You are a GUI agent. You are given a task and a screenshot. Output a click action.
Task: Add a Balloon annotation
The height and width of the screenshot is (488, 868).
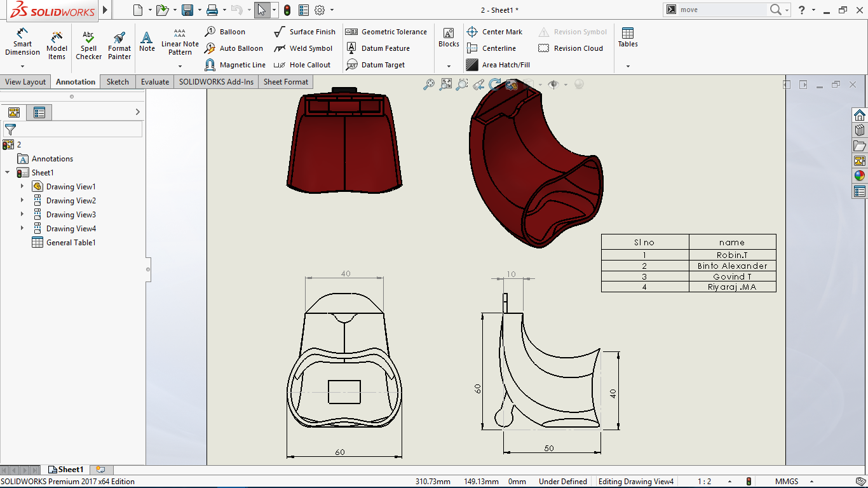(225, 32)
